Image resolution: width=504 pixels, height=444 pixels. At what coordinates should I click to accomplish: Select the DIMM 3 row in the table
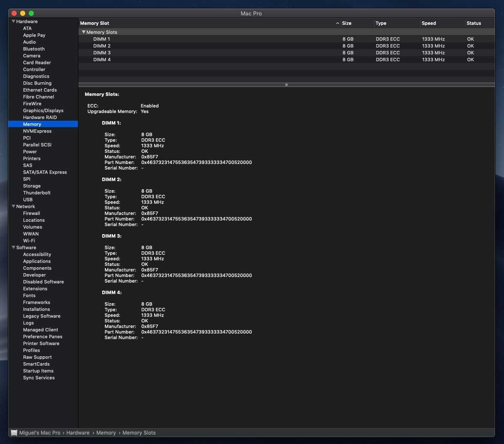click(286, 53)
